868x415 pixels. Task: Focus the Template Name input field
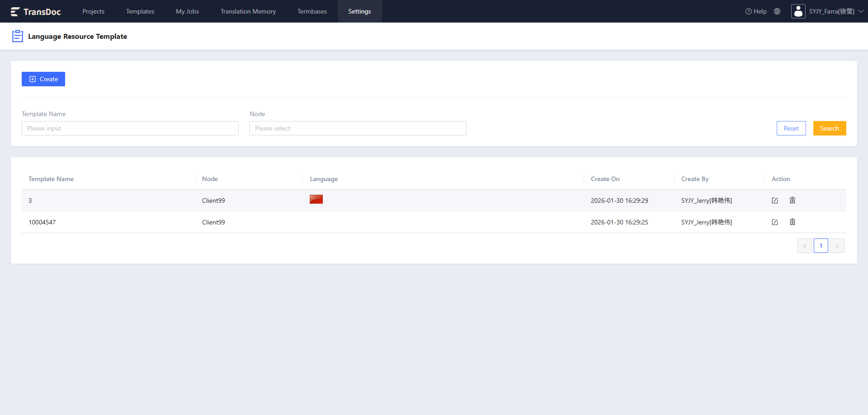[x=130, y=128]
